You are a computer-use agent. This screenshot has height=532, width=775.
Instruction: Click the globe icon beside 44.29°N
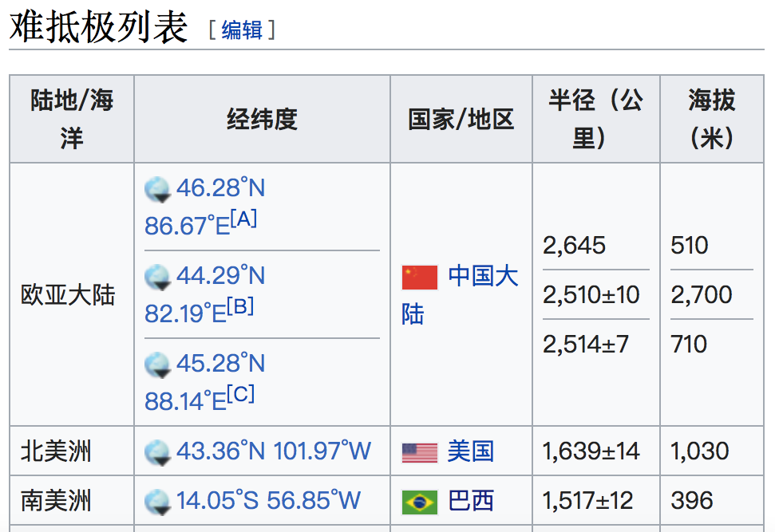pos(158,278)
